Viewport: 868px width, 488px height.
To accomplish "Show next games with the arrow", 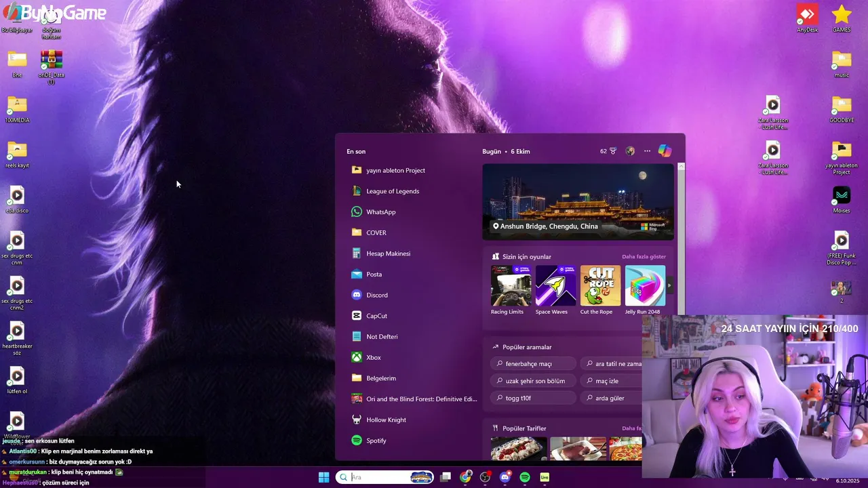I will [x=669, y=285].
